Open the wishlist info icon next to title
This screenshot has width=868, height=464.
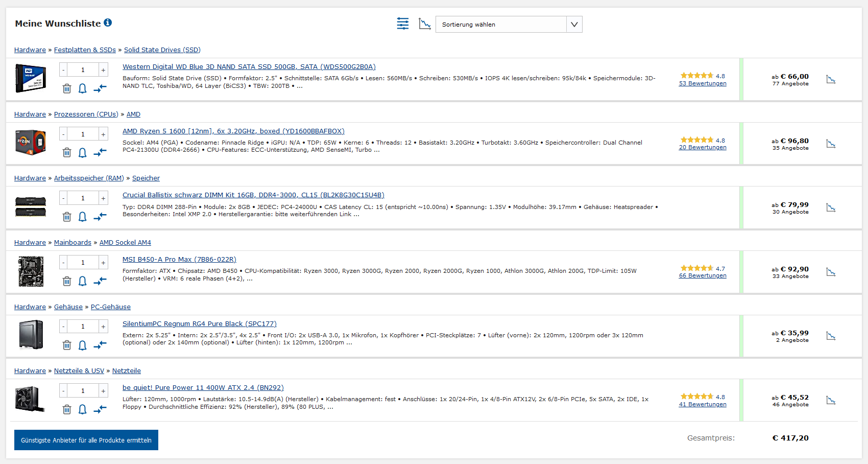pos(108,22)
